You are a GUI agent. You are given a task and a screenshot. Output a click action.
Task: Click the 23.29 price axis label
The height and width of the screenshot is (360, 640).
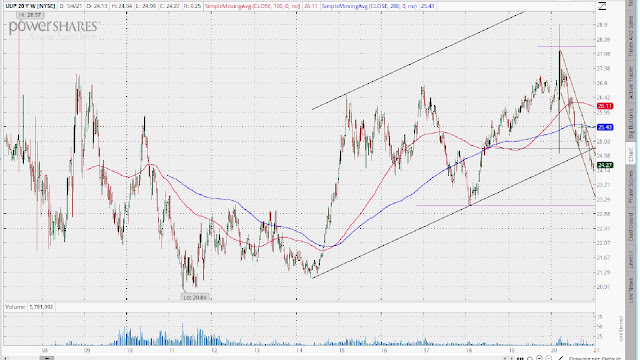point(603,199)
